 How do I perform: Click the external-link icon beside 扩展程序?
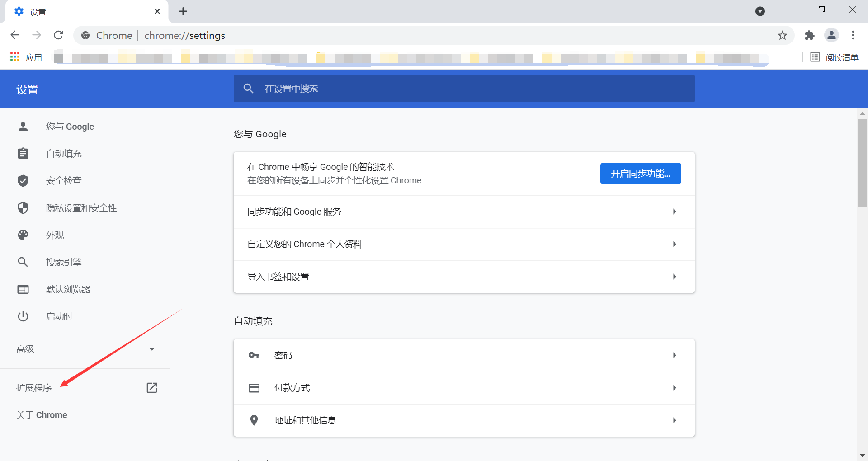(x=152, y=388)
